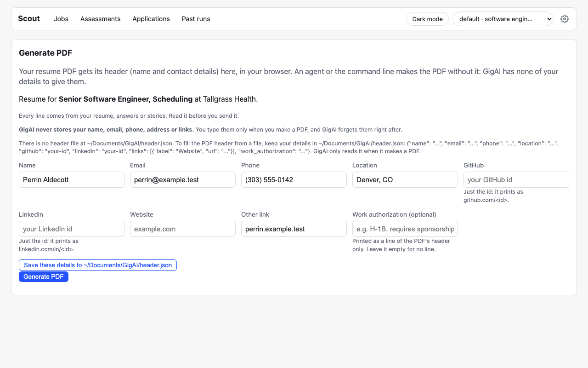Click the GitHub field label
The width and height of the screenshot is (588, 368).
pyautogui.click(x=474, y=165)
